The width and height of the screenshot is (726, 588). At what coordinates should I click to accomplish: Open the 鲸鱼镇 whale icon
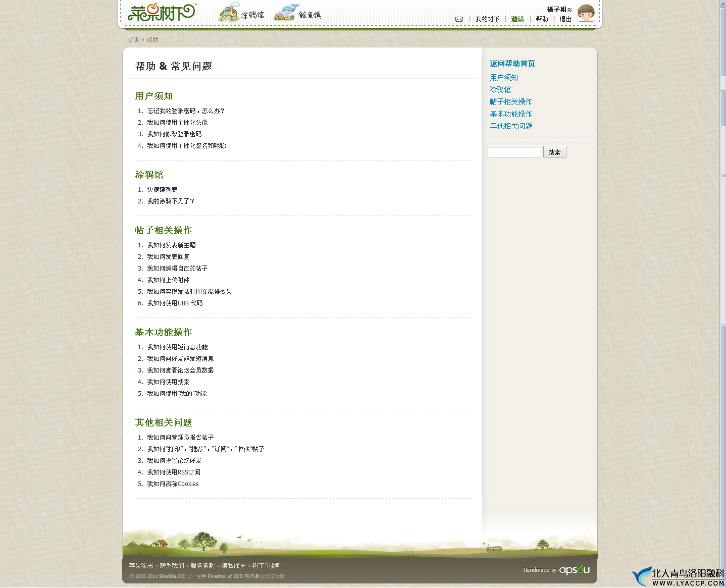(285, 12)
